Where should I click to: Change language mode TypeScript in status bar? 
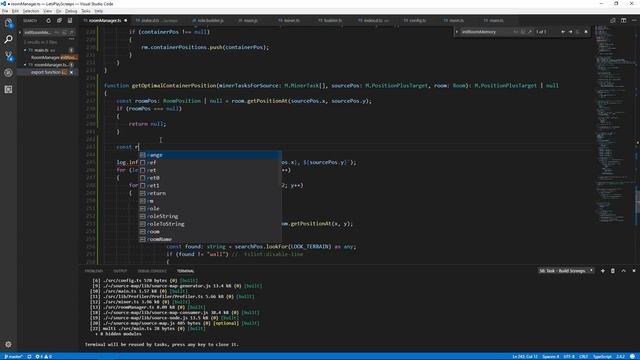click(602, 357)
